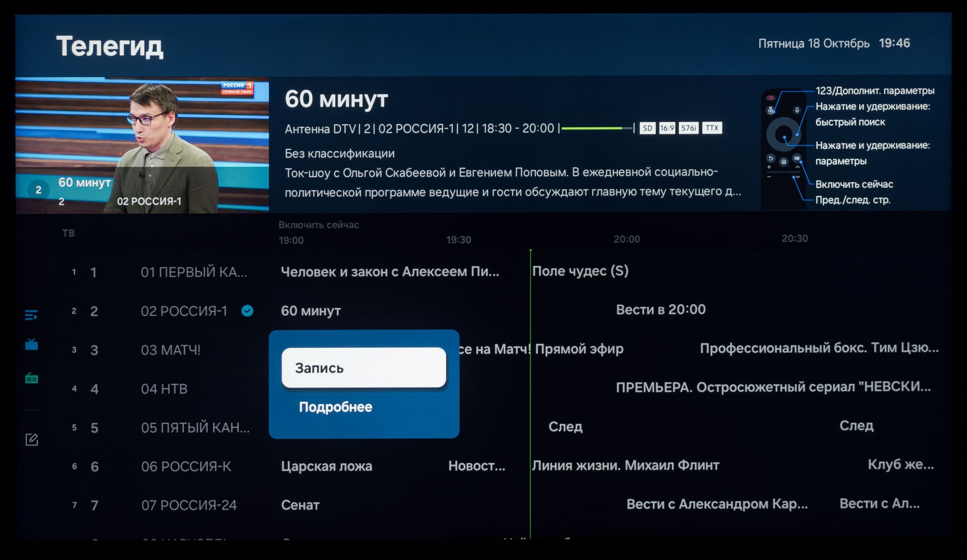Select the TV channels icon in sidebar
The width and height of the screenshot is (967, 560).
(31, 344)
